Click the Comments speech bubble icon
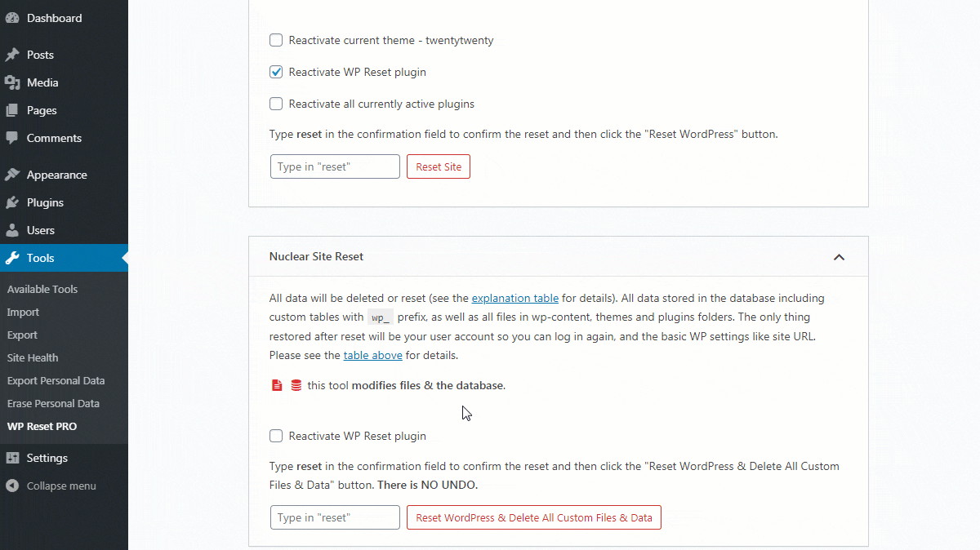Screen dimensions: 980x550 pos(12,138)
